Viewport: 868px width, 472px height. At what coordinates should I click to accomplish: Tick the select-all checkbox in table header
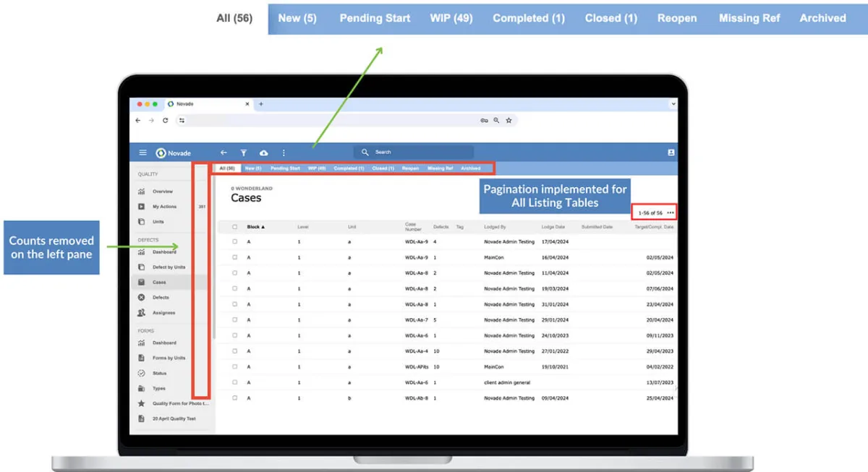[x=234, y=227]
